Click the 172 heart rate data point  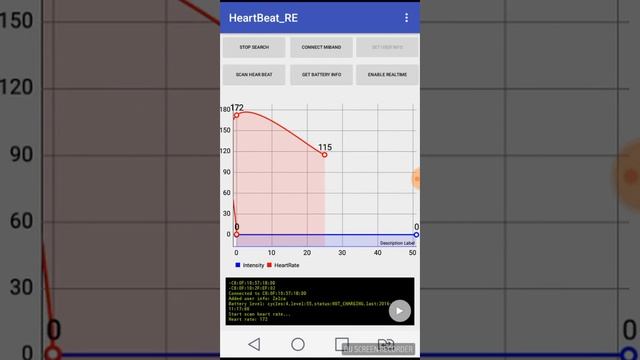236,115
